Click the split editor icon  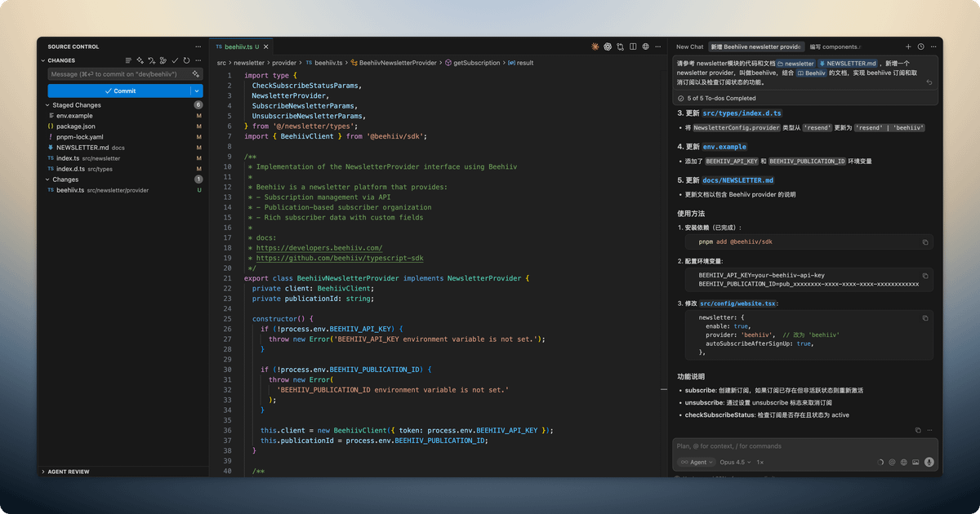point(633,47)
